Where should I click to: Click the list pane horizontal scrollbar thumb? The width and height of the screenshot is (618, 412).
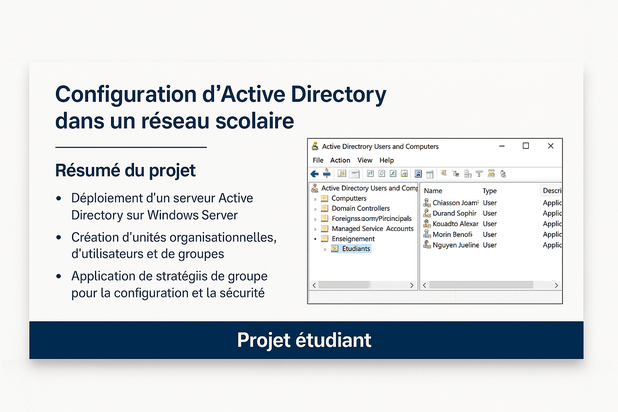[x=481, y=285]
